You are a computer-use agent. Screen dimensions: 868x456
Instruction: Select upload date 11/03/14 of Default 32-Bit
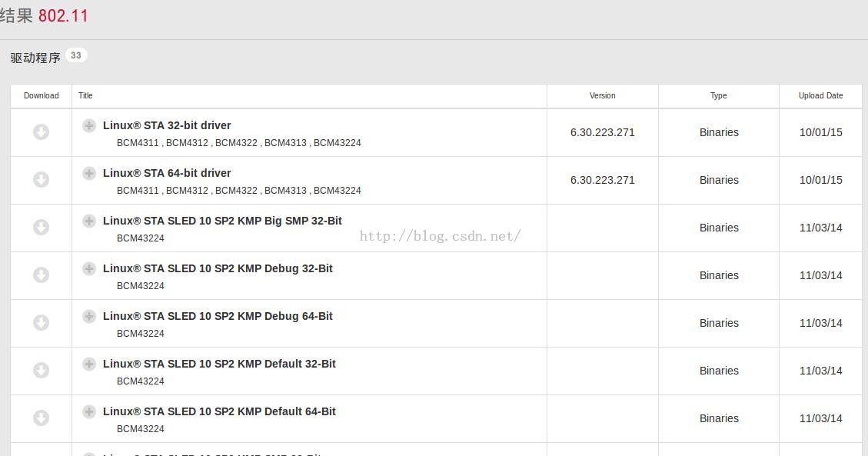tap(820, 370)
